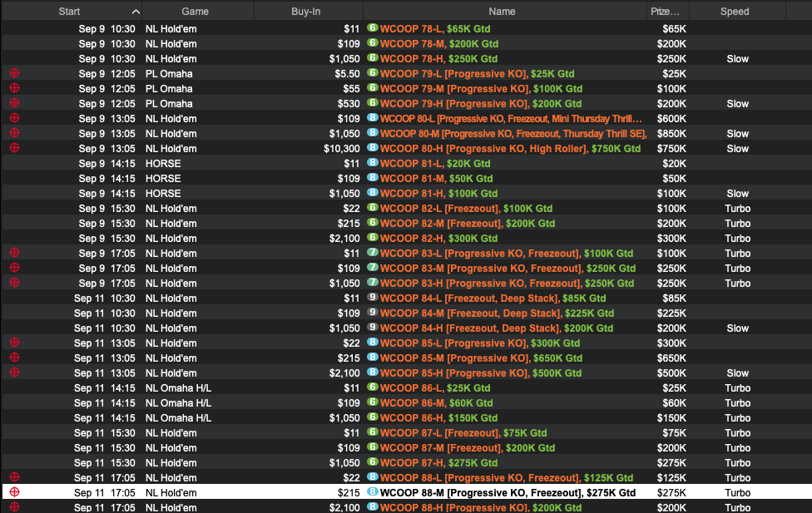
Task: Click the $65K prize cell
Action: pos(674,29)
